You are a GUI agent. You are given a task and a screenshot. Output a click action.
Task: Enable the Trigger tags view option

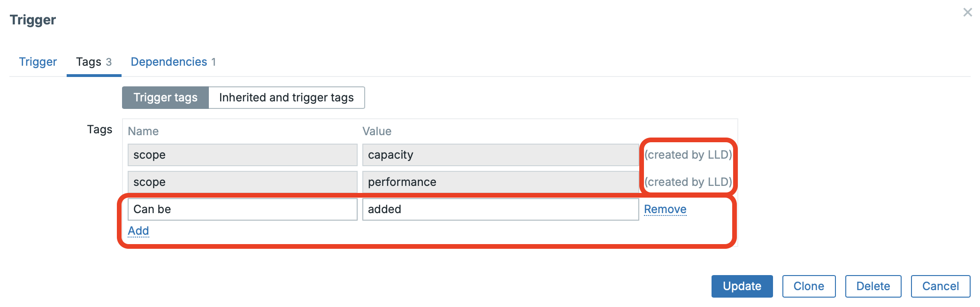(165, 98)
